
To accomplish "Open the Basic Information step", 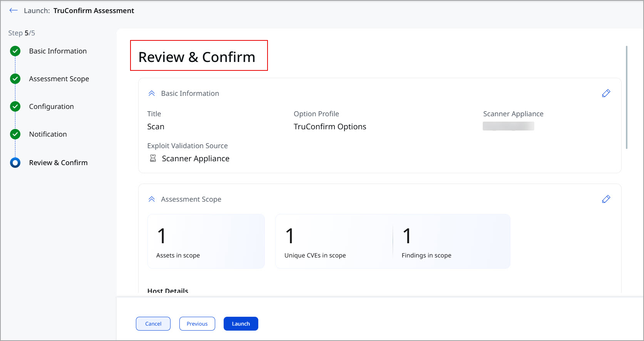I will pos(58,51).
